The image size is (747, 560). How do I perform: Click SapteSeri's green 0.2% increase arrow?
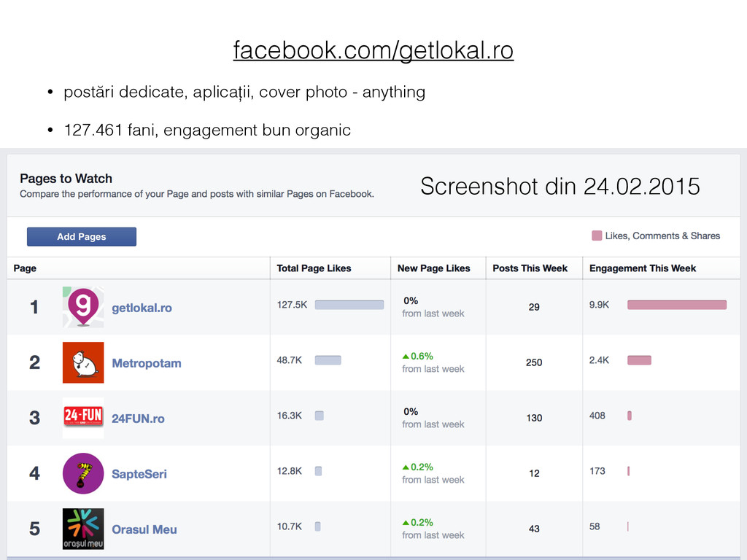406,467
